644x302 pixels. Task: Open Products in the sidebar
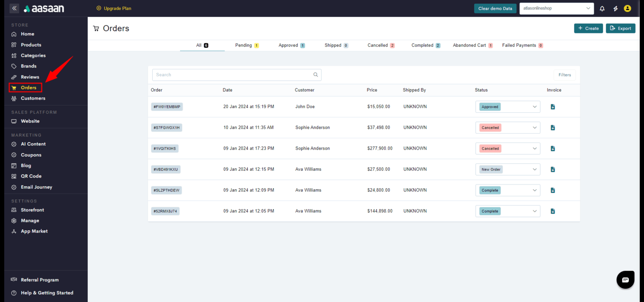31,45
